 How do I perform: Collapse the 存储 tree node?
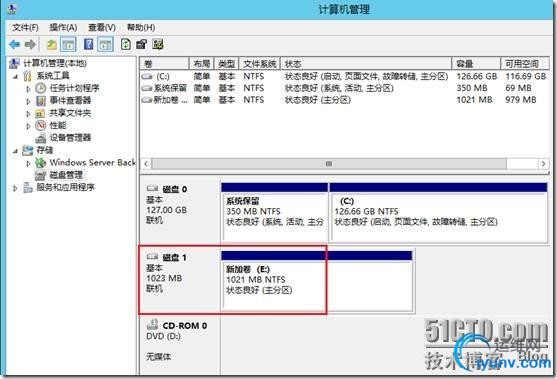tap(15, 151)
